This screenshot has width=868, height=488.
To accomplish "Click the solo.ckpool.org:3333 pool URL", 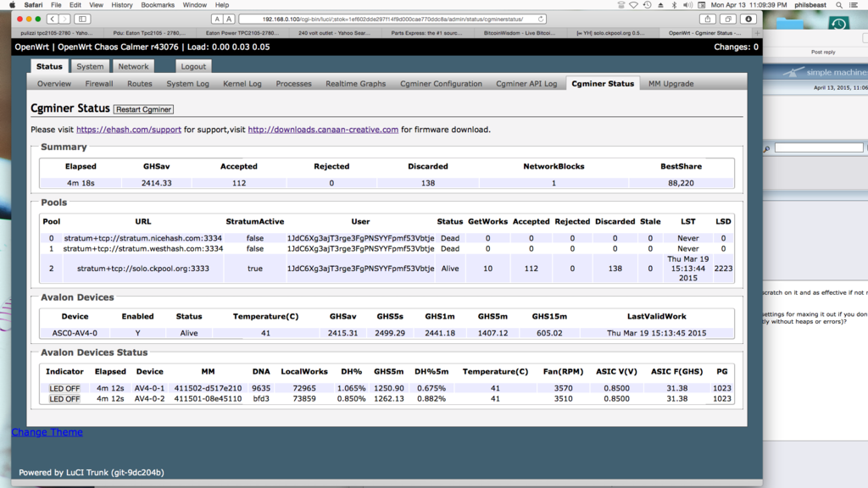I will [x=142, y=269].
